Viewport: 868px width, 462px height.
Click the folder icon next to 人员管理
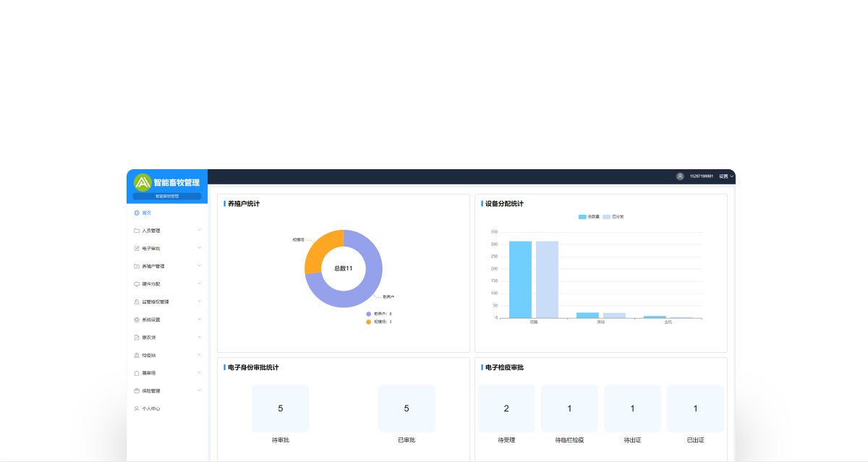pyautogui.click(x=137, y=231)
